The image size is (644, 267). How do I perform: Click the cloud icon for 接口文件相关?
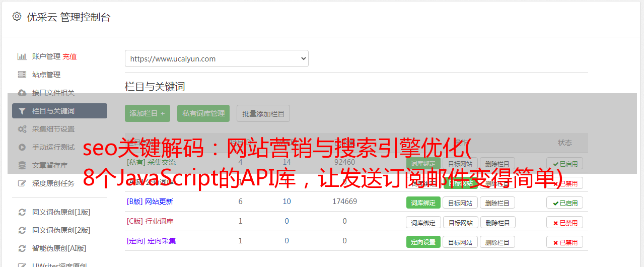tap(22, 93)
